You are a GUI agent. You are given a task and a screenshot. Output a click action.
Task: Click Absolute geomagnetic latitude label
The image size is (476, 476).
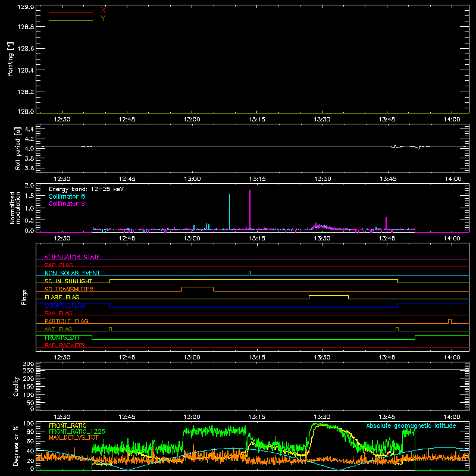411,426
